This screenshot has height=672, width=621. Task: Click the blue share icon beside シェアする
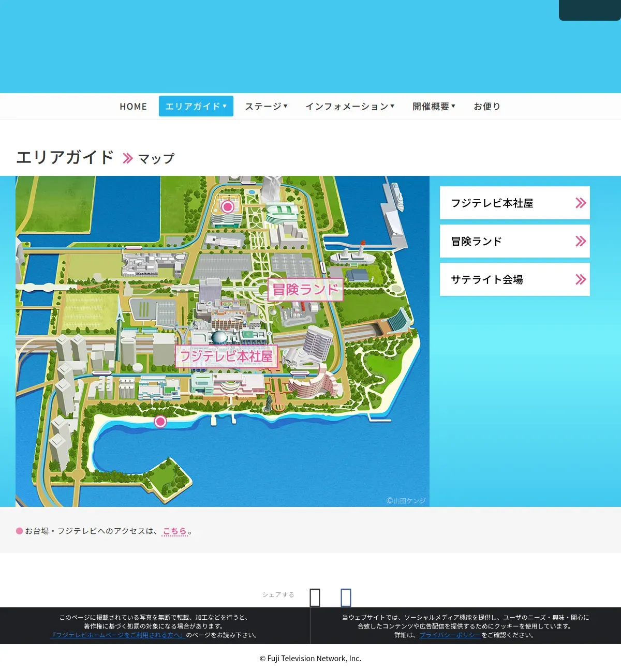coord(346,598)
